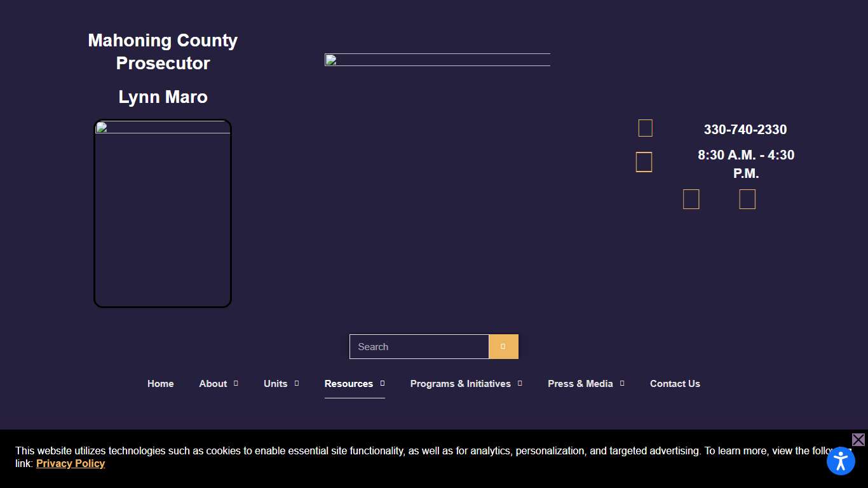Focus the Search text field

point(419,347)
